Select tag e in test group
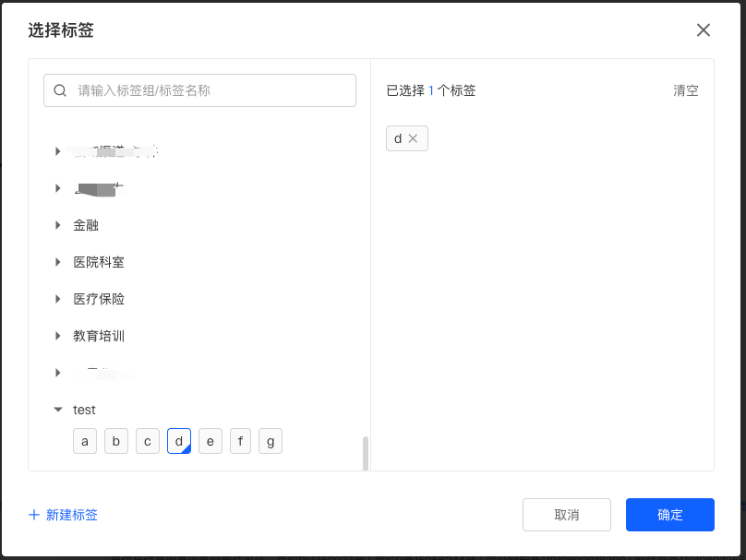 pos(211,441)
